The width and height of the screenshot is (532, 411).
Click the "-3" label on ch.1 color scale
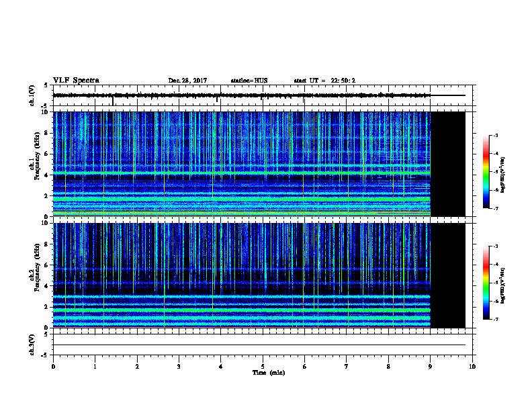pyautogui.click(x=496, y=136)
